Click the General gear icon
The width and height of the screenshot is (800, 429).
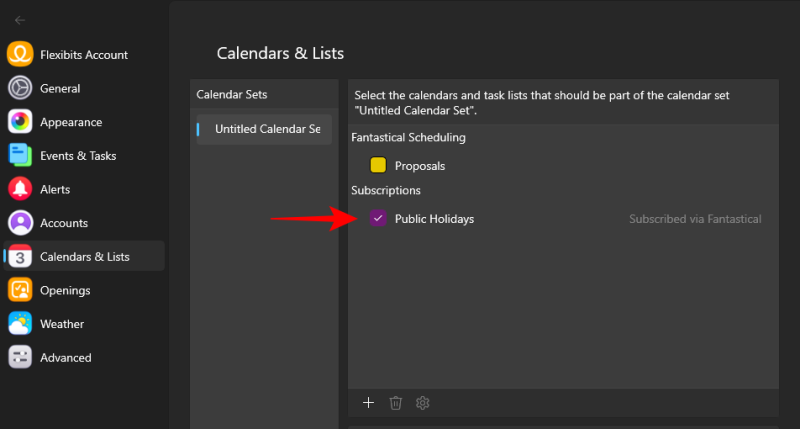20,88
